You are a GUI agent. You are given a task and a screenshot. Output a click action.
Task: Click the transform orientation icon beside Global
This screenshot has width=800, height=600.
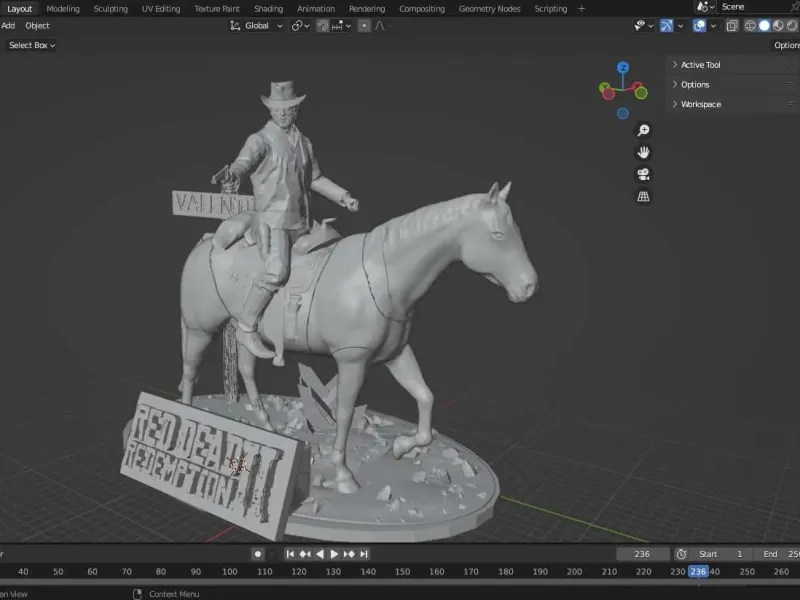click(x=235, y=26)
